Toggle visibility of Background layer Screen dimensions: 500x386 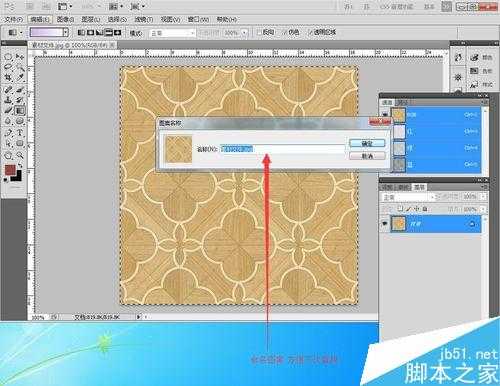[385, 224]
